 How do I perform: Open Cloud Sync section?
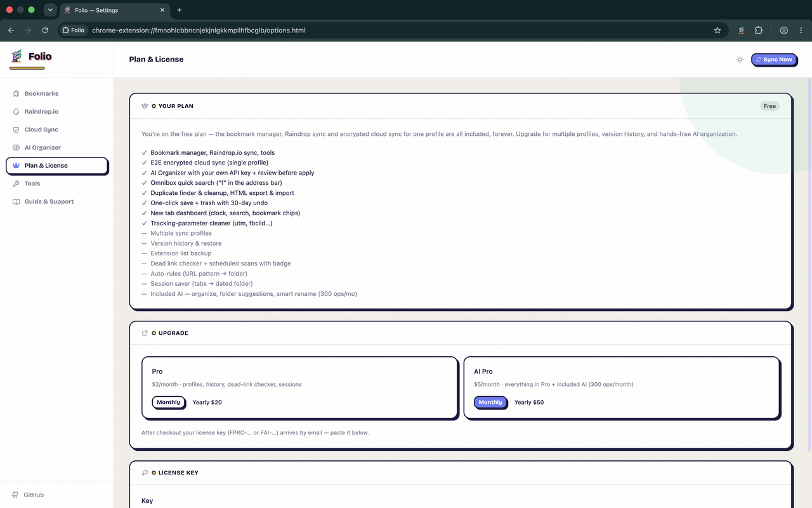click(x=57, y=130)
